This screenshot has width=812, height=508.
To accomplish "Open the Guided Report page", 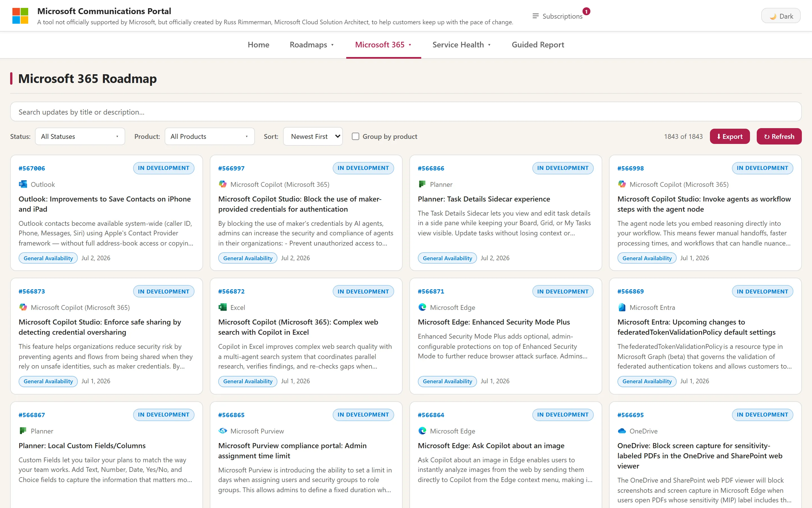I will [x=538, y=45].
